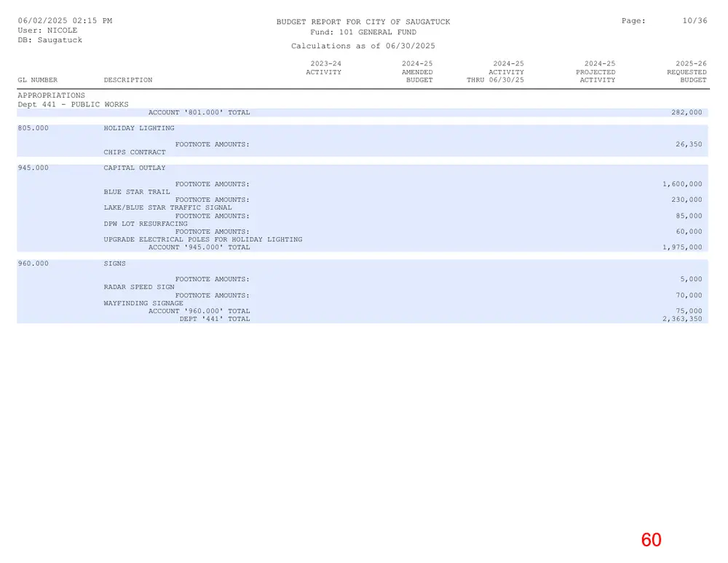
Task: Click the "DB: Saugatuck" line
Action: click(x=50, y=40)
